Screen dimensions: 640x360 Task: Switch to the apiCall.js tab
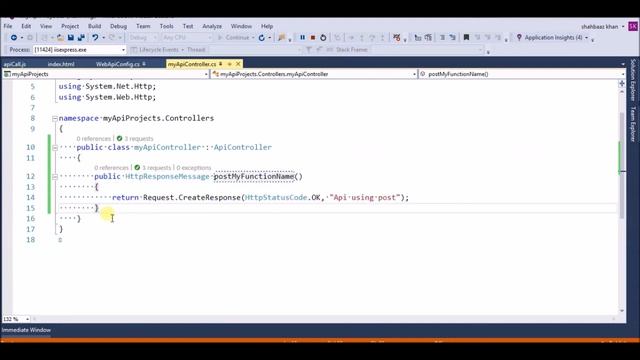(15, 64)
